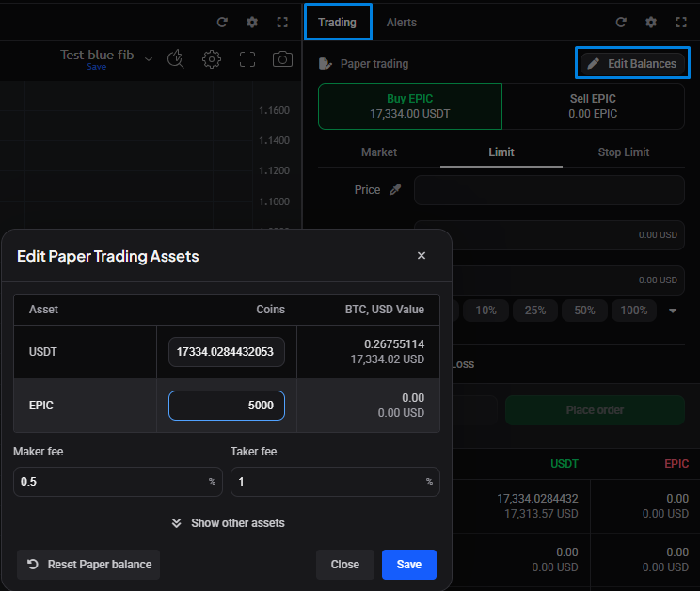Maximize the Trading panel
The width and height of the screenshot is (700, 591).
681,23
